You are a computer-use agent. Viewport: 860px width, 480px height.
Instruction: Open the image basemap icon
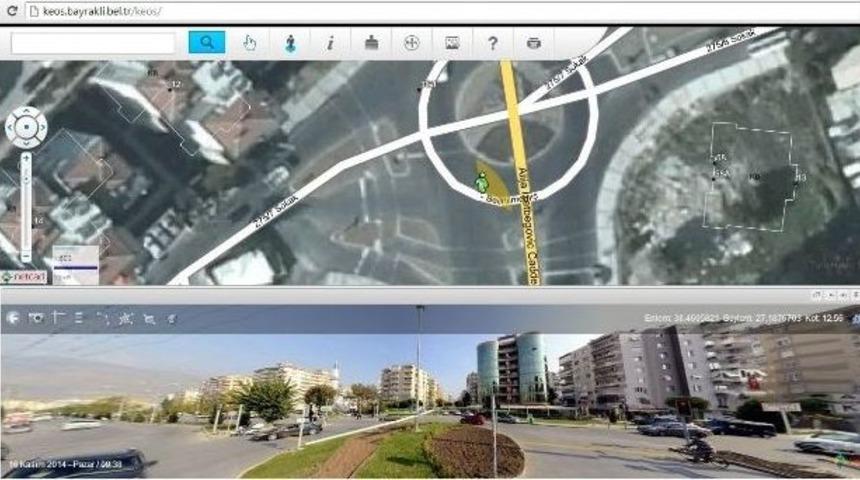coord(452,43)
